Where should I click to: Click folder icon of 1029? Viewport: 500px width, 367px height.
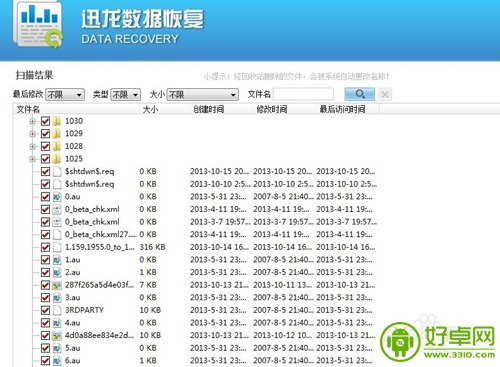(57, 134)
